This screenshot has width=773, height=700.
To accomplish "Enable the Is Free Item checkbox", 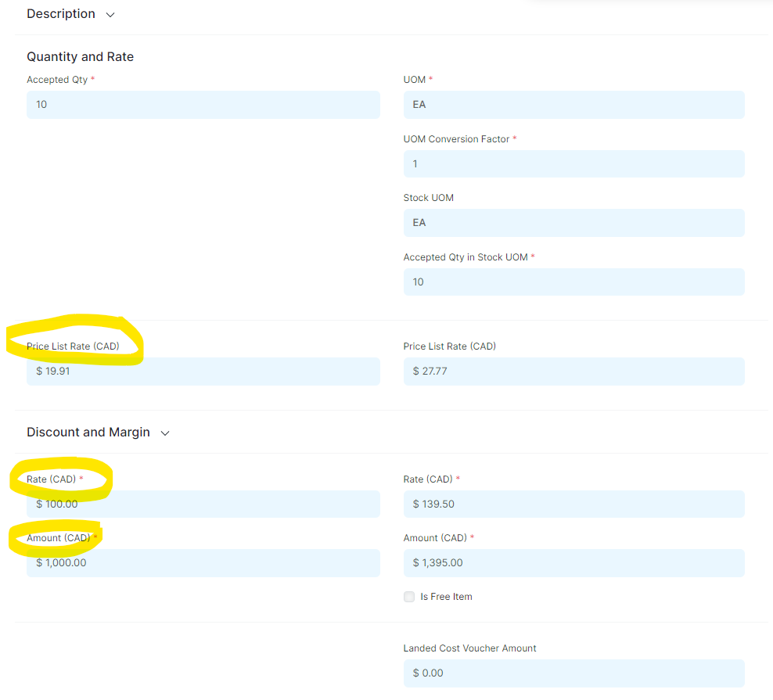I will (408, 596).
